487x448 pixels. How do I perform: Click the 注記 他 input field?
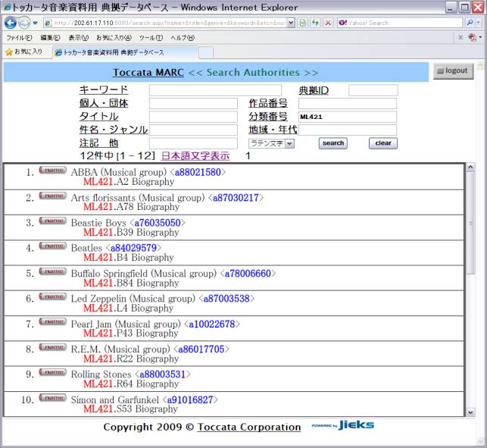193,143
